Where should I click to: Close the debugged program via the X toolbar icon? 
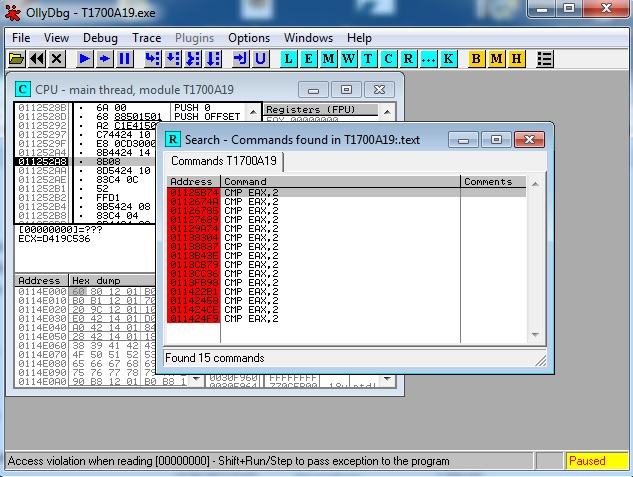click(x=57, y=59)
